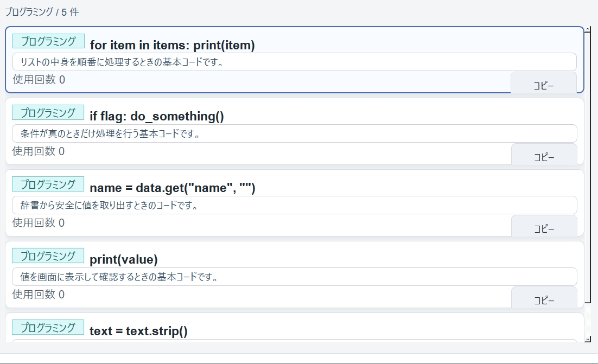The width and height of the screenshot is (598, 364).
Task: Click the description starting with 条件が真のとき
Action: click(294, 133)
